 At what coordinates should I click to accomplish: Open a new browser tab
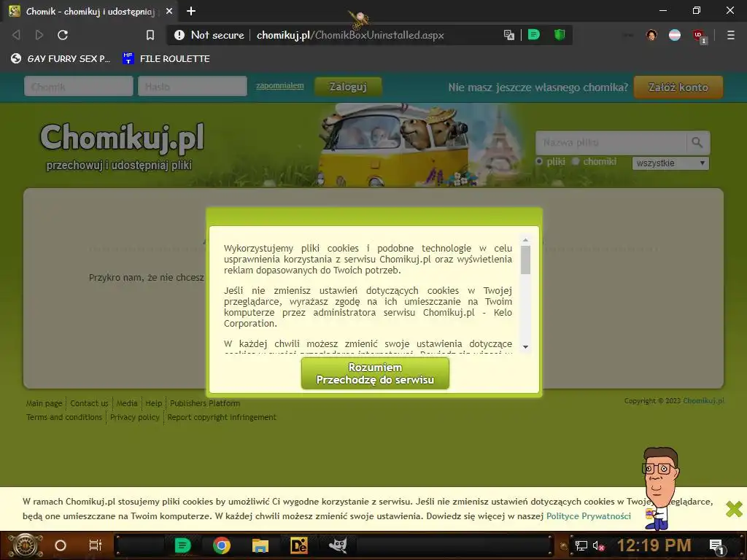(191, 11)
